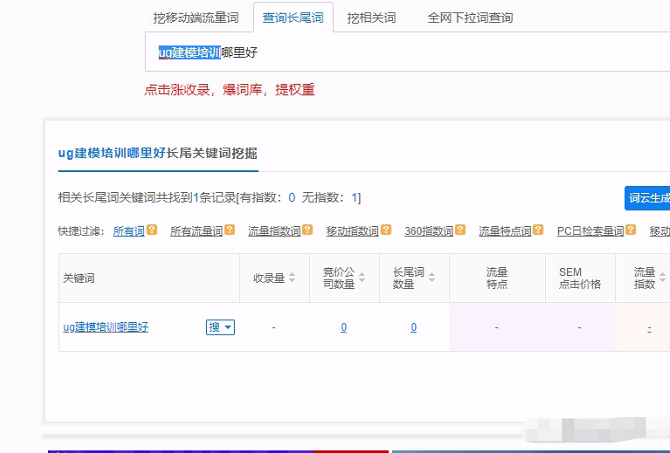Open help icon next to 流量特点词

click(538, 230)
